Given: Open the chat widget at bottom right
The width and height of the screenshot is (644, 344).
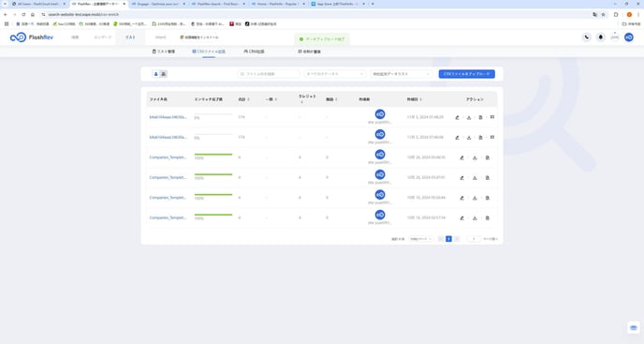Looking at the screenshot, I should 634,328.
